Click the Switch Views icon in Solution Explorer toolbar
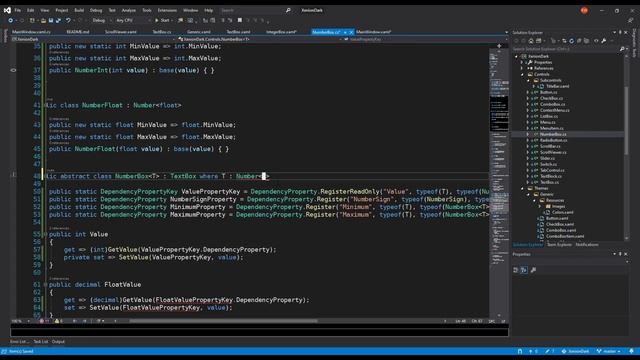Viewport: 640px width, 360px height. 539,41
